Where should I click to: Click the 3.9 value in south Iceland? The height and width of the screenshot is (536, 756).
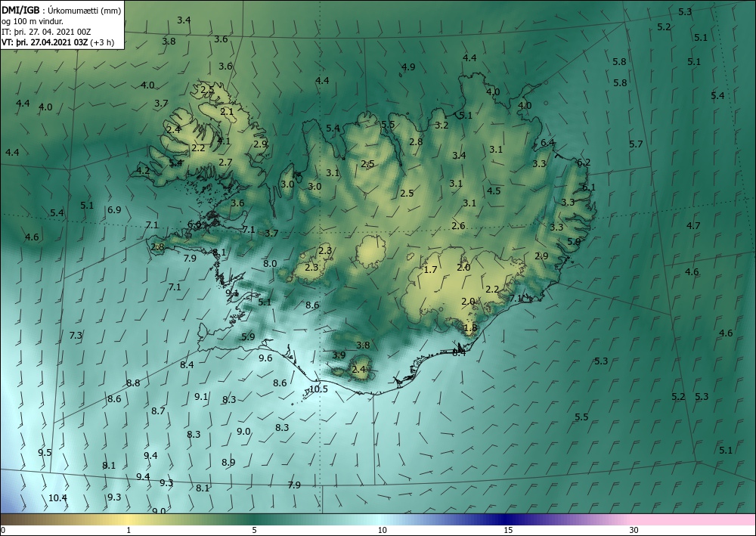[x=339, y=355]
